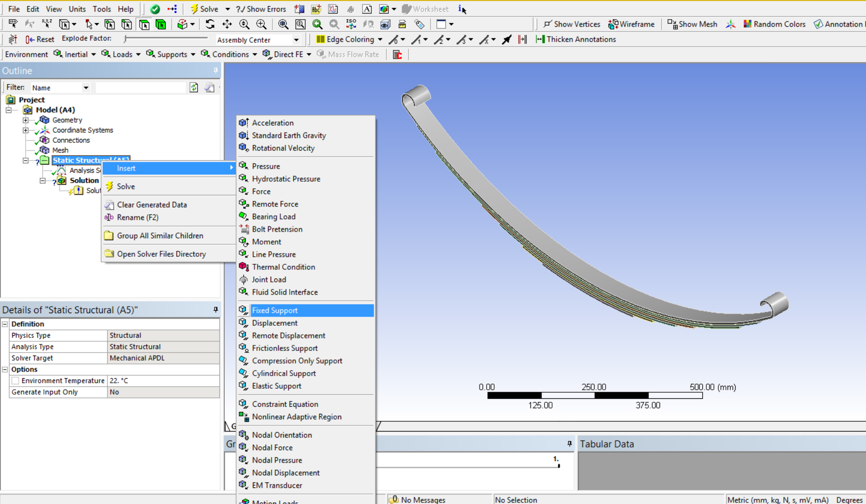The width and height of the screenshot is (866, 504).
Task: Click the Zoom to Fit magnifier icon
Action: tap(283, 24)
